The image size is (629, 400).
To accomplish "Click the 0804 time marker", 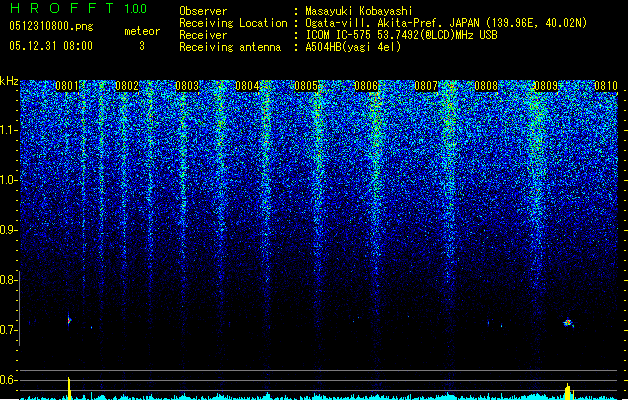I will [247, 86].
